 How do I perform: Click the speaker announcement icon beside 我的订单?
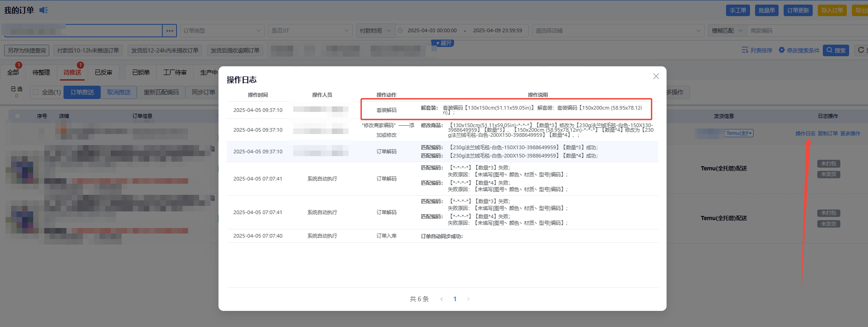[x=44, y=10]
